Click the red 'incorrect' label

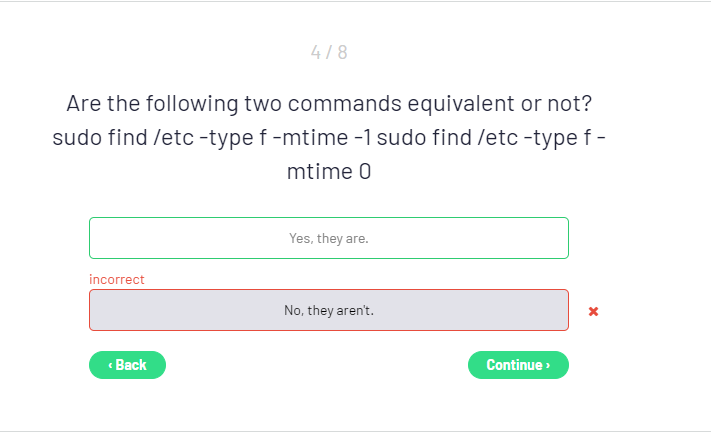pos(117,280)
